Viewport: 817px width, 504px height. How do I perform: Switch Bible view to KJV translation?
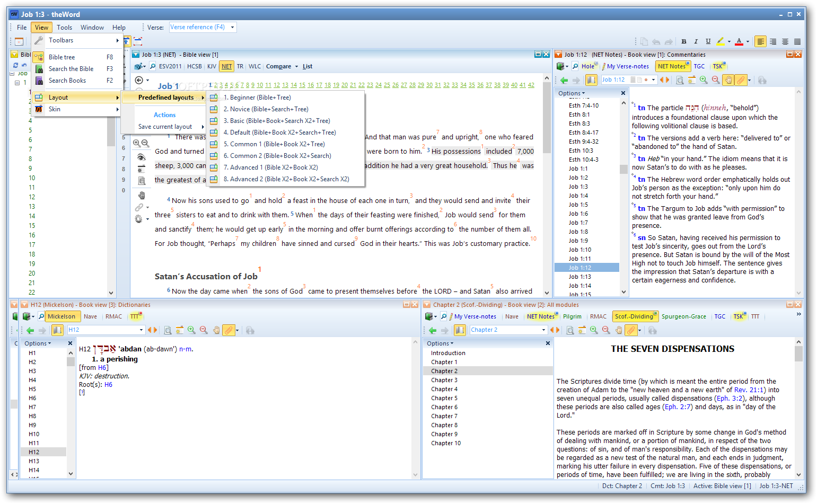(x=212, y=66)
